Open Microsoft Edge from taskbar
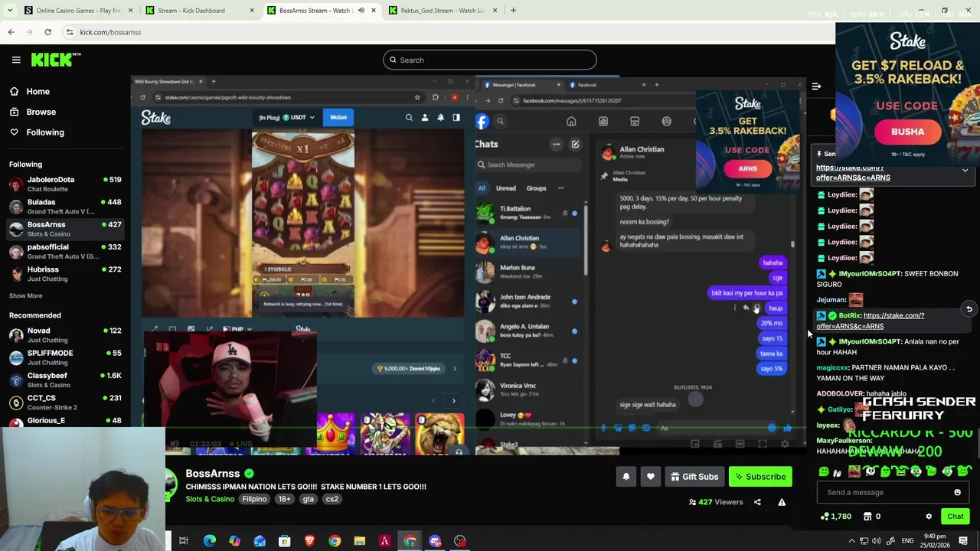The height and width of the screenshot is (551, 980). 209,541
